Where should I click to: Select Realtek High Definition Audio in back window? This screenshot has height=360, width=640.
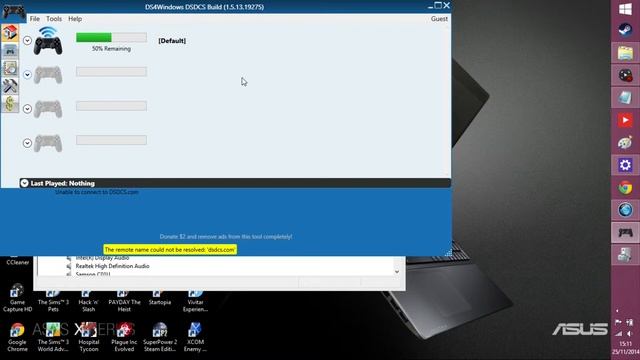(112, 266)
